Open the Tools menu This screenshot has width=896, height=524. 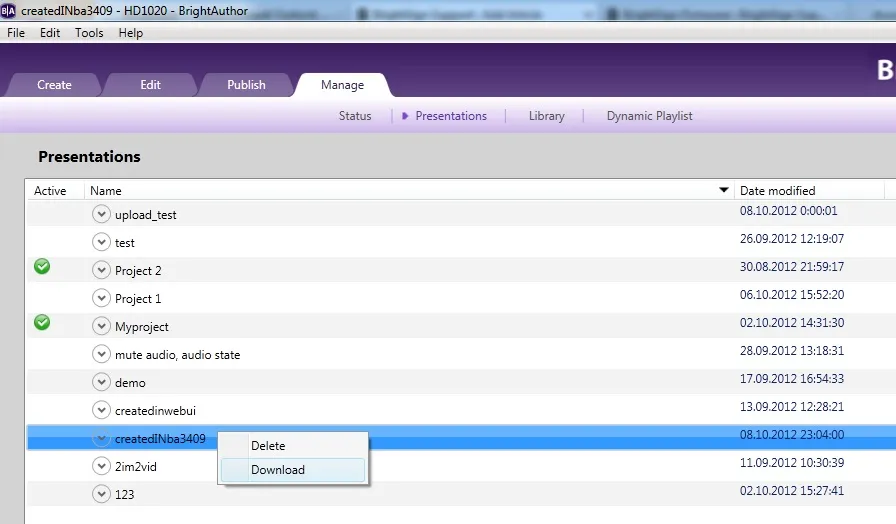[89, 33]
